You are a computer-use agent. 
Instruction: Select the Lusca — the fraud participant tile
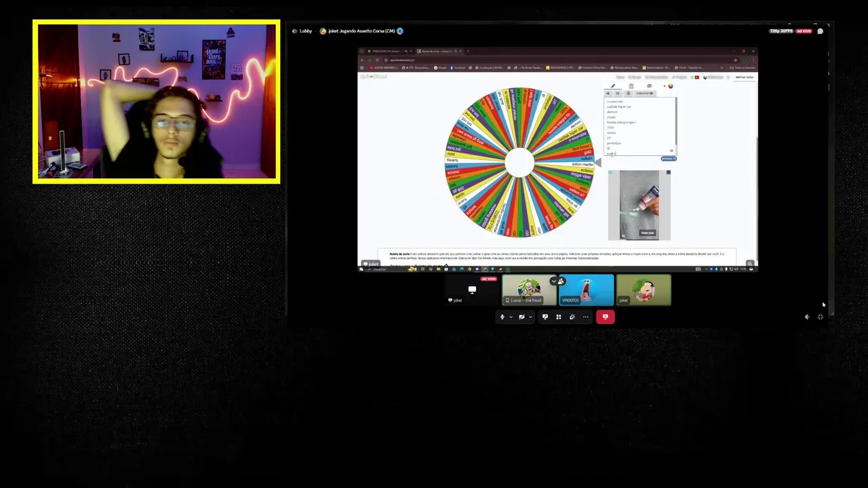[x=530, y=290]
